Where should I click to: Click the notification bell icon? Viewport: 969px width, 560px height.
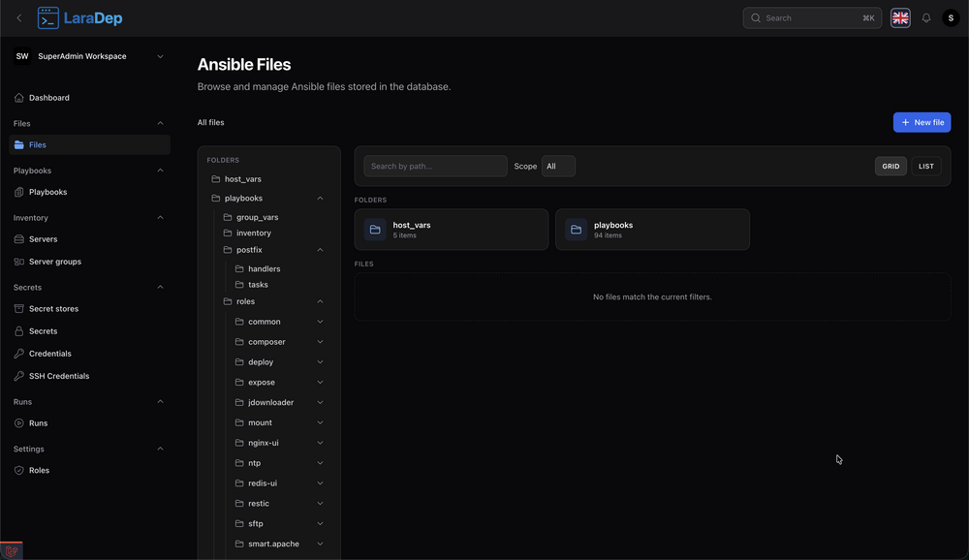pos(925,18)
